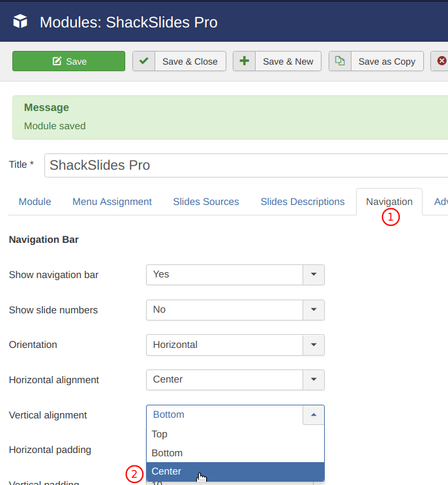Open Show navigation bar dropdown
The width and height of the screenshot is (448, 485).
235,275
